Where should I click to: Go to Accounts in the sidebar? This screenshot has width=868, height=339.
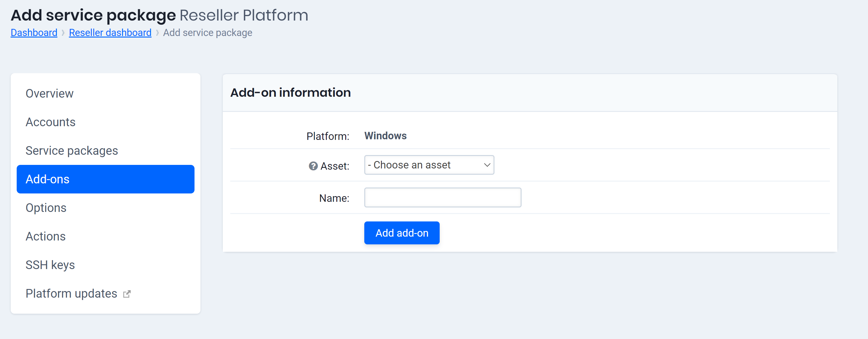pos(105,122)
